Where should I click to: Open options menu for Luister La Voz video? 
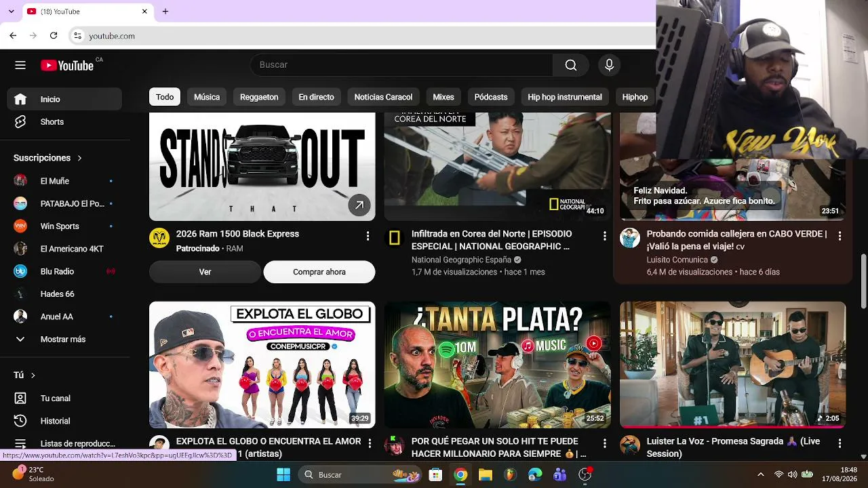pos(840,443)
